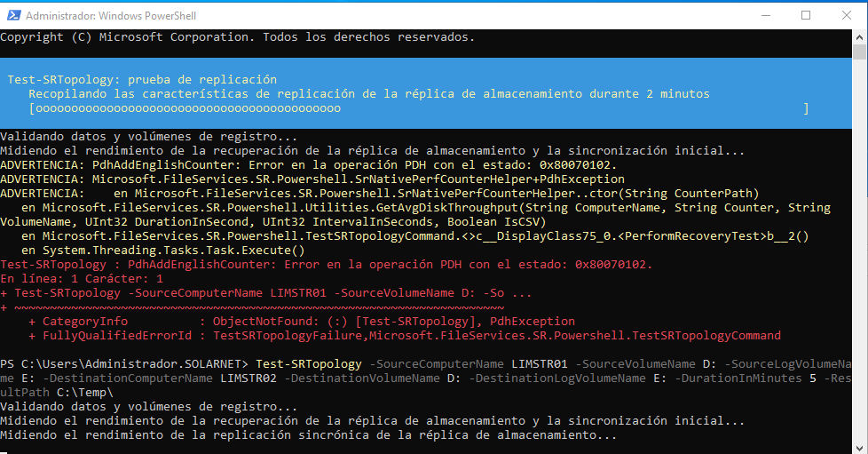Click the GetAvgDiskThroughput stack trace line
Screen dimensions: 868x454
[426, 208]
